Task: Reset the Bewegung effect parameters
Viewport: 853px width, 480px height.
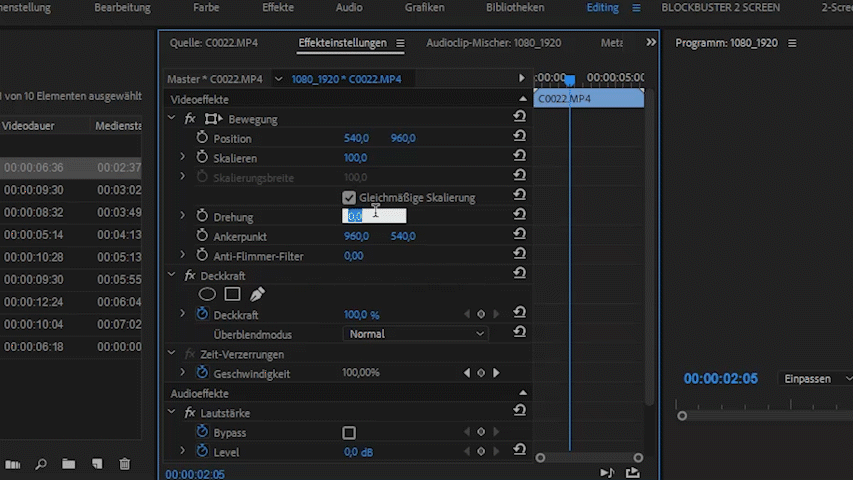Action: click(x=519, y=118)
